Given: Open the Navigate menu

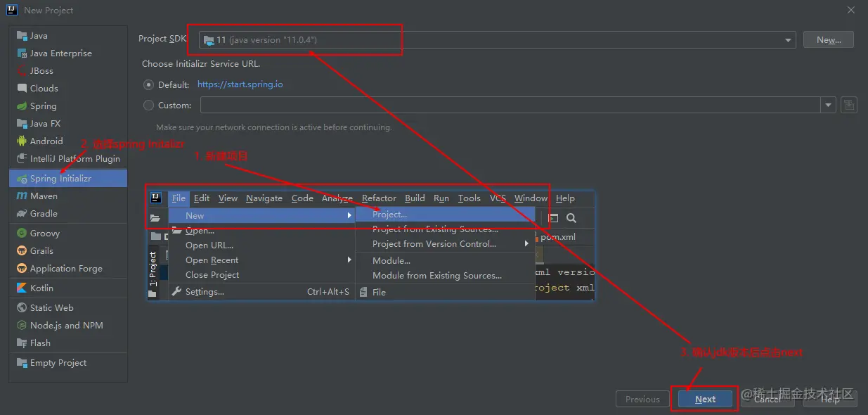Looking at the screenshot, I should (x=264, y=198).
